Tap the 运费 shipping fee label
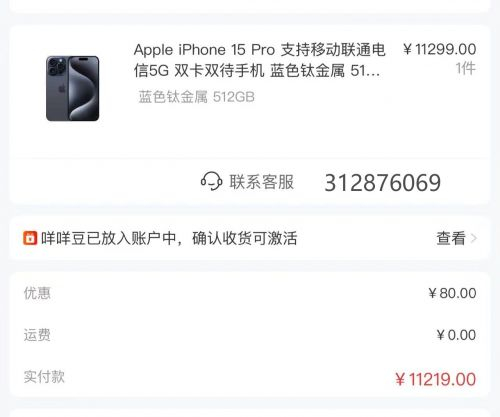 point(37,335)
